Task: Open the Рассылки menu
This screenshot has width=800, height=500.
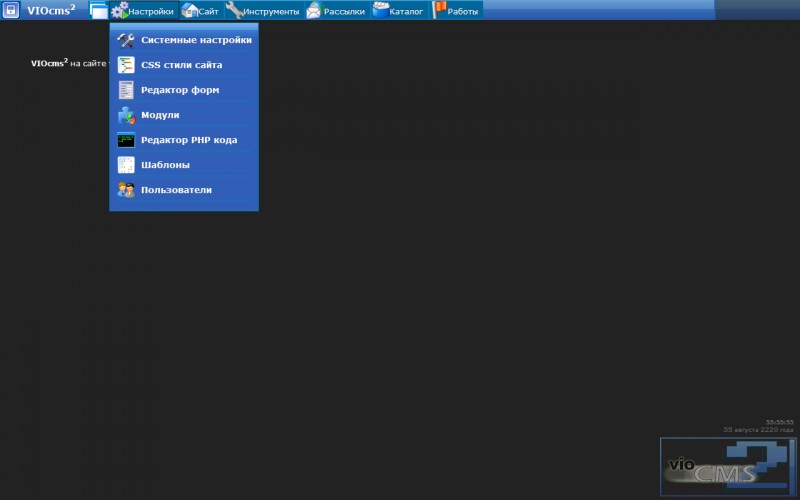Action: pyautogui.click(x=337, y=11)
